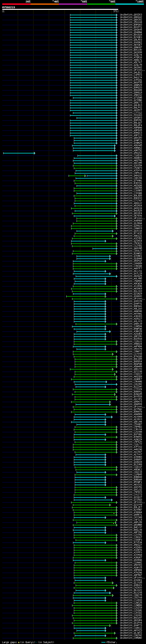Select the UniRef100_Q0AFT3 label

pyautogui.click(x=131, y=625)
